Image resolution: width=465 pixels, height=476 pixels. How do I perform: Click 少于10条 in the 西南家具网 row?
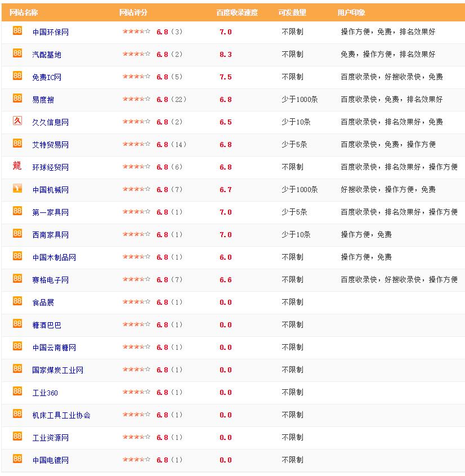click(296, 235)
